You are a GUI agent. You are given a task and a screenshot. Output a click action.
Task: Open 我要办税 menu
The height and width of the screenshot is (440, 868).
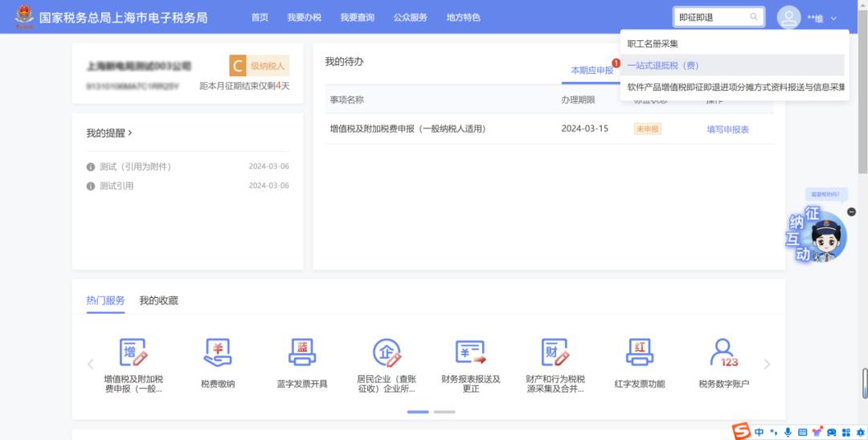304,17
